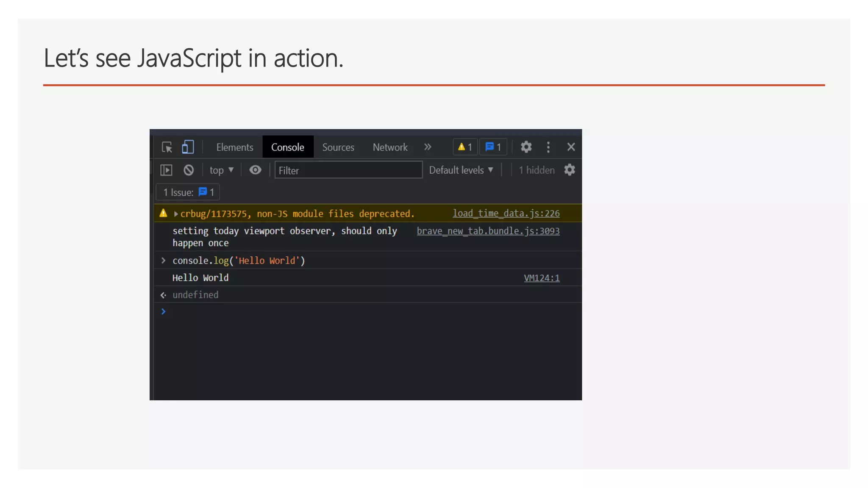Open DevTools settings gear
This screenshot has width=868, height=488.
point(526,147)
